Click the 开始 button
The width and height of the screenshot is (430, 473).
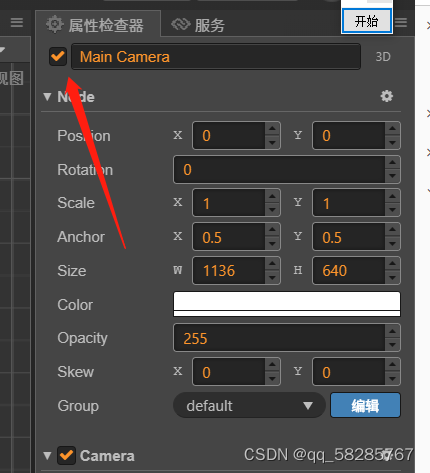367,21
